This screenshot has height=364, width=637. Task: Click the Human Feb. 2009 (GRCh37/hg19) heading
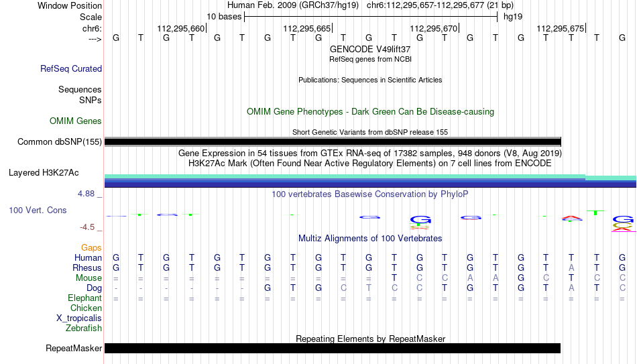(293, 5)
